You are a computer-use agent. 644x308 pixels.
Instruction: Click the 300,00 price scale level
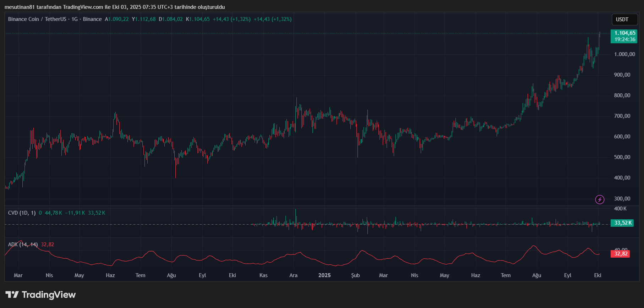[x=622, y=199]
